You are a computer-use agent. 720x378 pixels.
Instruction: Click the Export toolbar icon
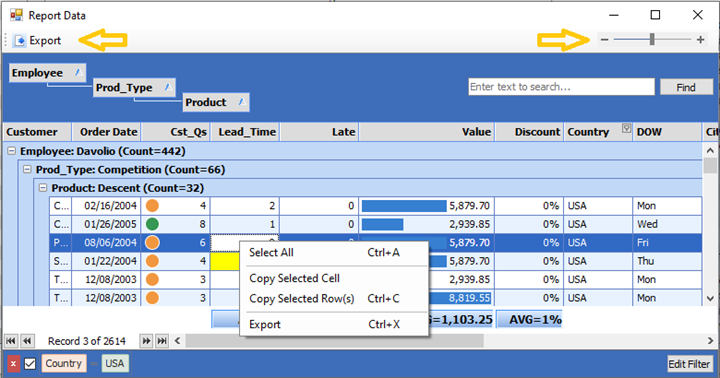pos(20,40)
